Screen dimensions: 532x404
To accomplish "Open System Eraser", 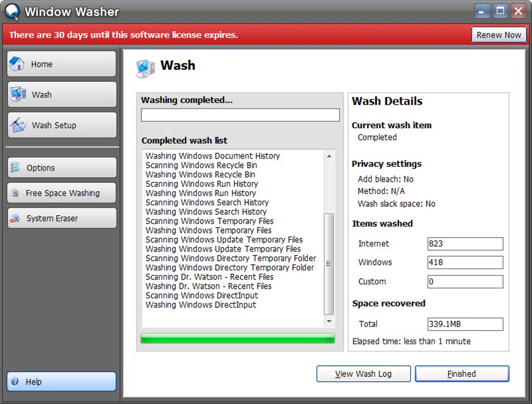I will click(x=62, y=218).
